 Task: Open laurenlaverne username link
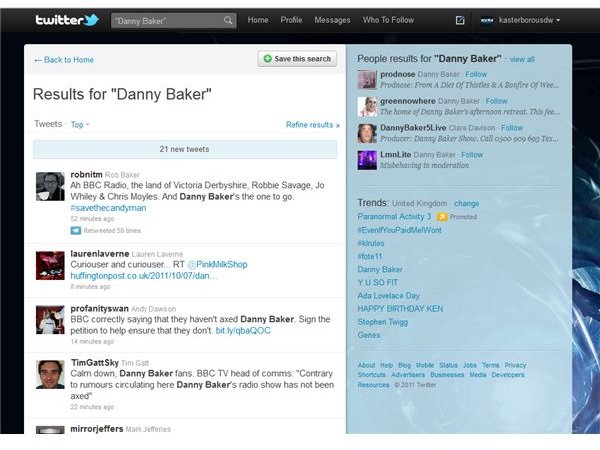[100, 254]
